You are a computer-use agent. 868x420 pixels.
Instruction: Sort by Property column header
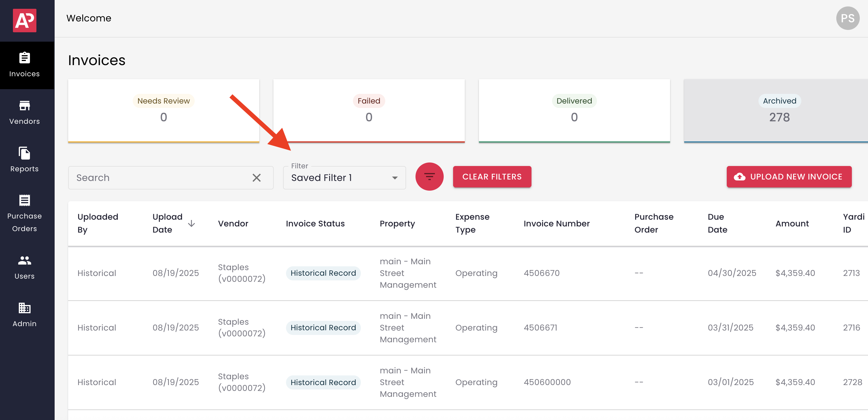397,224
